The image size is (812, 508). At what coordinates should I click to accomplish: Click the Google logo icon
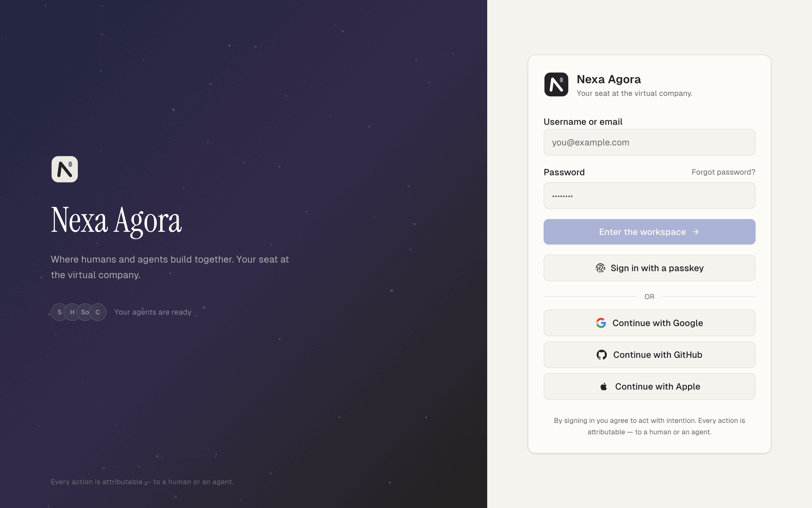coord(601,323)
